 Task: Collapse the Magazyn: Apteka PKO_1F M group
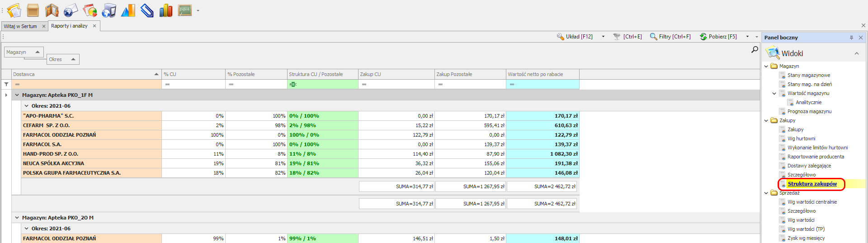click(x=17, y=95)
